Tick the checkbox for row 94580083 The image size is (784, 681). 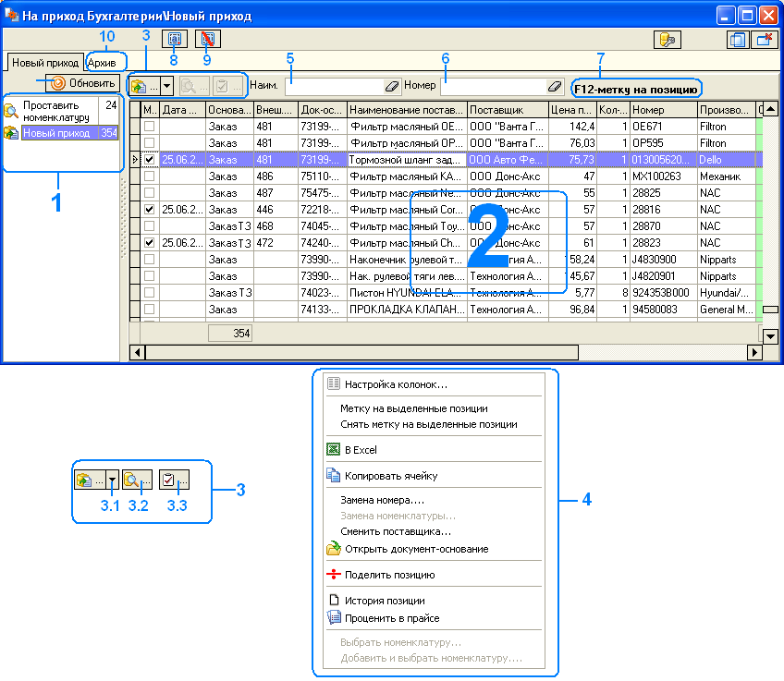pyautogui.click(x=149, y=310)
